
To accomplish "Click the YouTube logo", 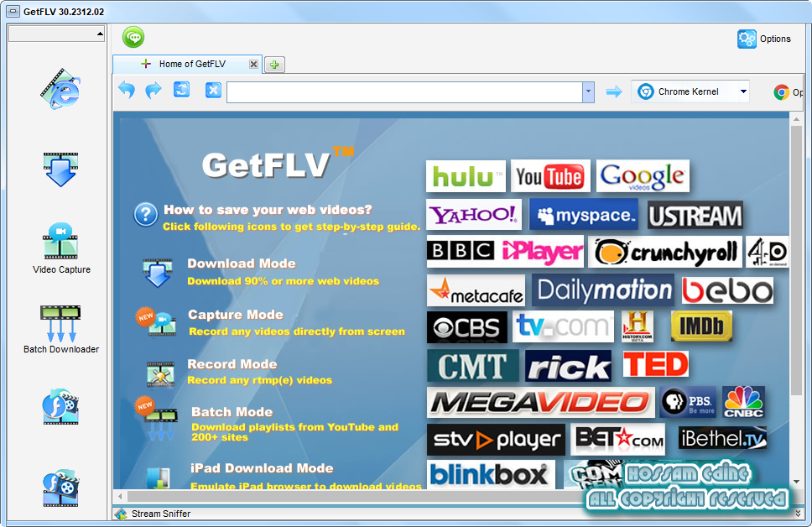I will click(550, 176).
